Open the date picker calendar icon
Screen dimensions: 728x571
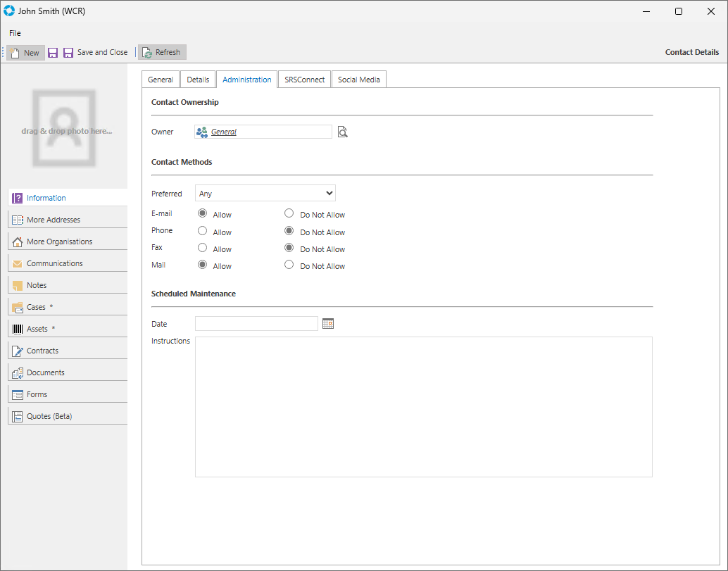[327, 323]
